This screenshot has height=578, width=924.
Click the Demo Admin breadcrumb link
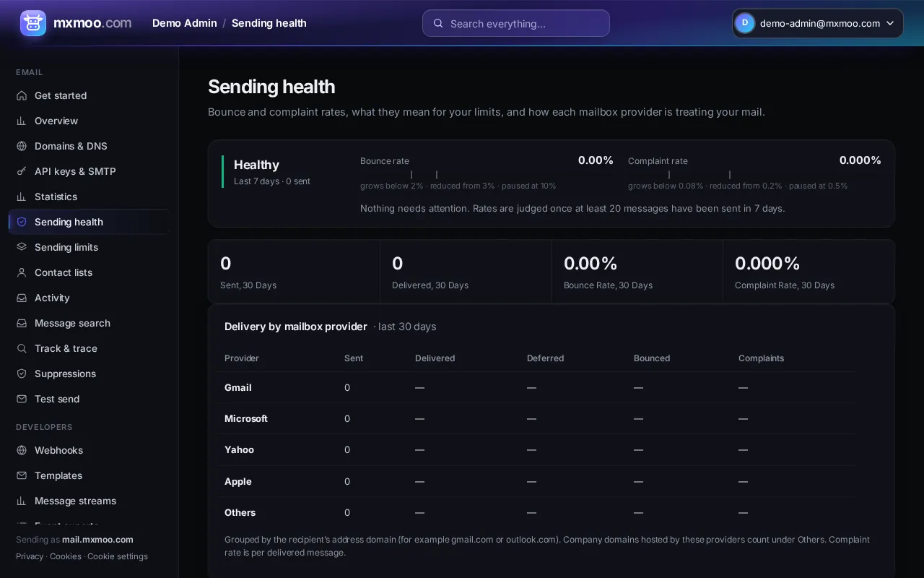click(185, 23)
